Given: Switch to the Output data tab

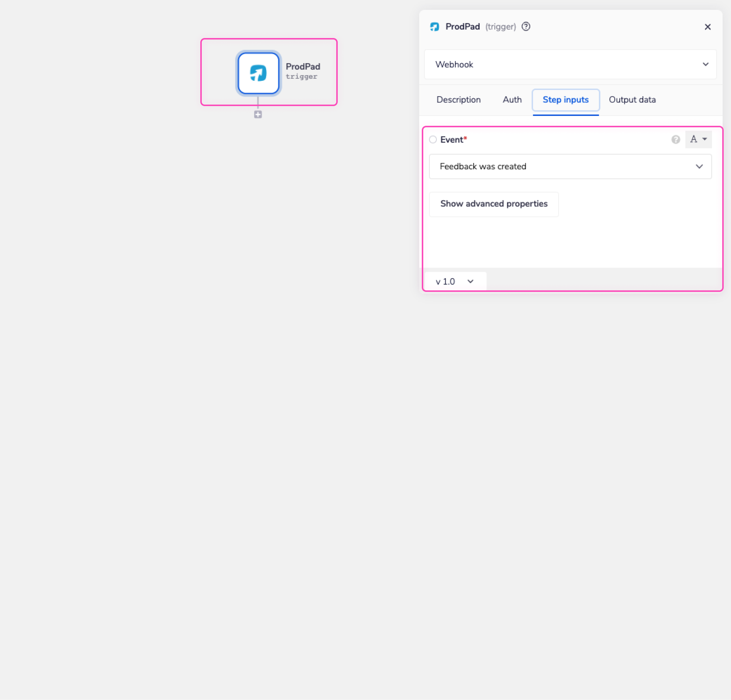Looking at the screenshot, I should [x=632, y=99].
